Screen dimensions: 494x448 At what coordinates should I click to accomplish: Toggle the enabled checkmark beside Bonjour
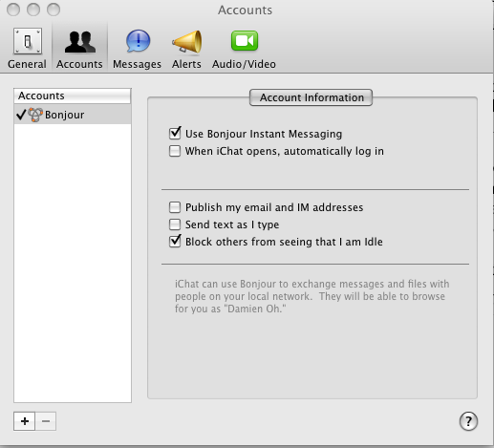pyautogui.click(x=21, y=115)
